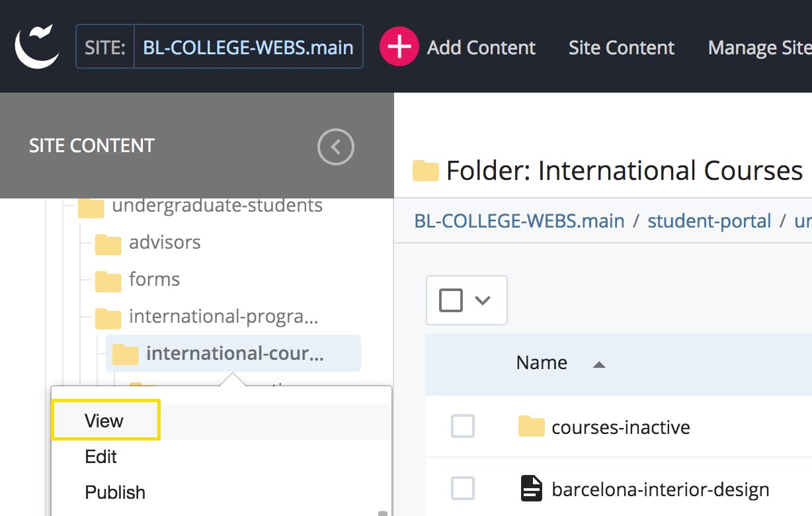Collapse the Site Content sidebar with the arrow icon
Image resolution: width=812 pixels, height=516 pixels.
[336, 147]
